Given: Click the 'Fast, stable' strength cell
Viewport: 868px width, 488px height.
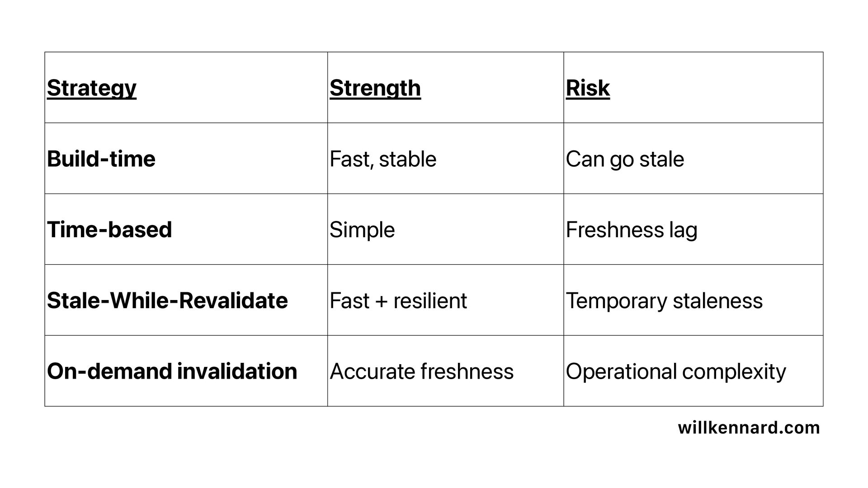Looking at the screenshot, I should pos(445,159).
